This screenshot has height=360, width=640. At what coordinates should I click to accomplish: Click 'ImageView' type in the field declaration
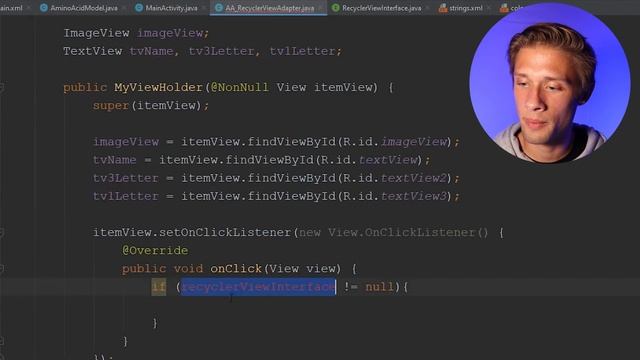pyautogui.click(x=96, y=33)
